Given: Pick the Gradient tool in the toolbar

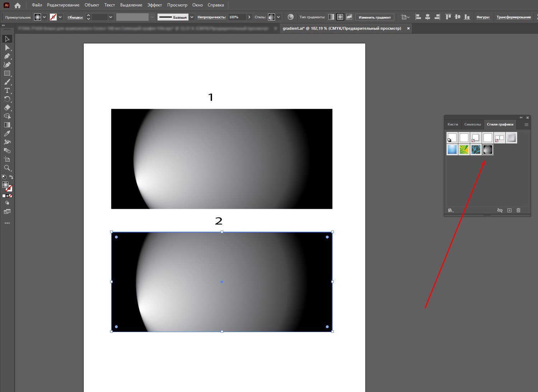Looking at the screenshot, I should coord(7,125).
